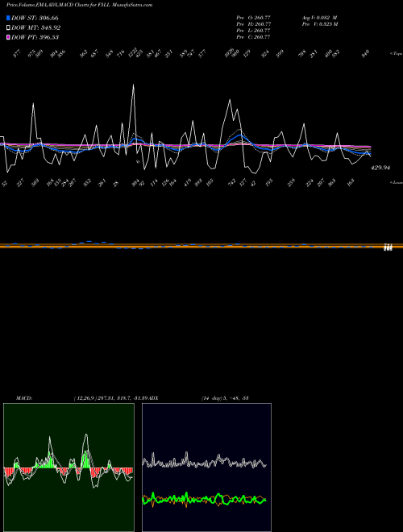Select the 'DOW ST: 306.66' label
The image size is (403, 532).
click(35, 18)
